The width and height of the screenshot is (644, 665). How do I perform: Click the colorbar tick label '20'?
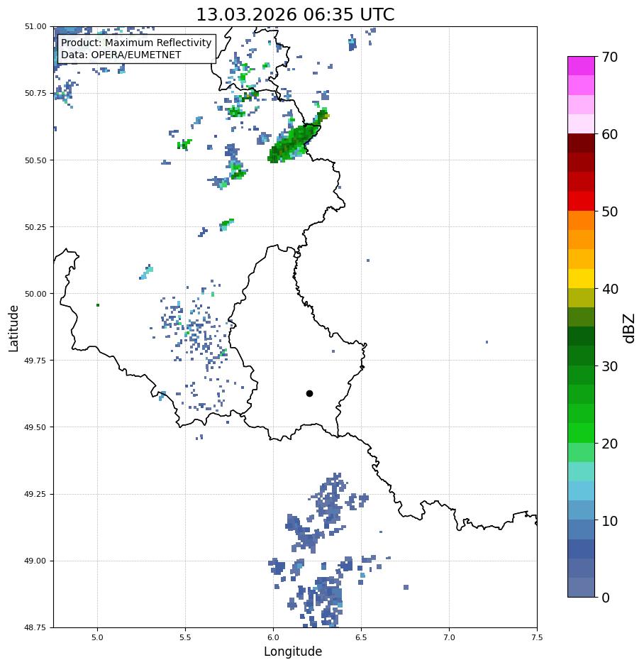pos(610,444)
